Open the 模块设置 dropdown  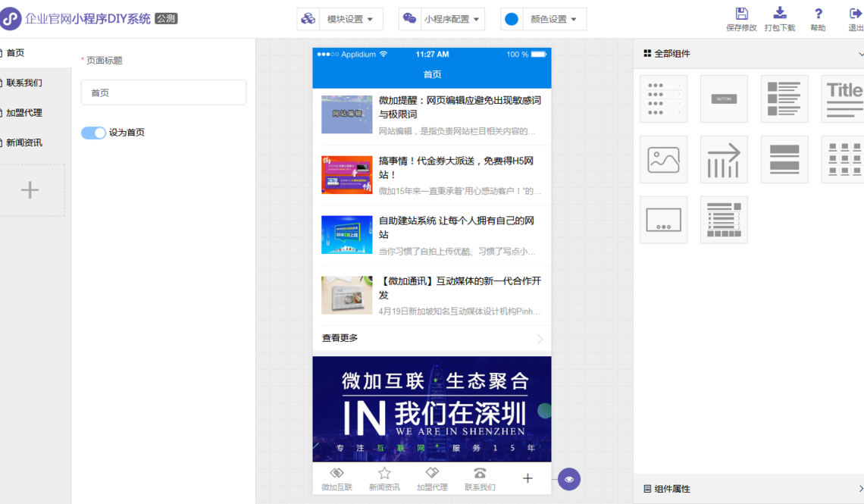pos(340,19)
